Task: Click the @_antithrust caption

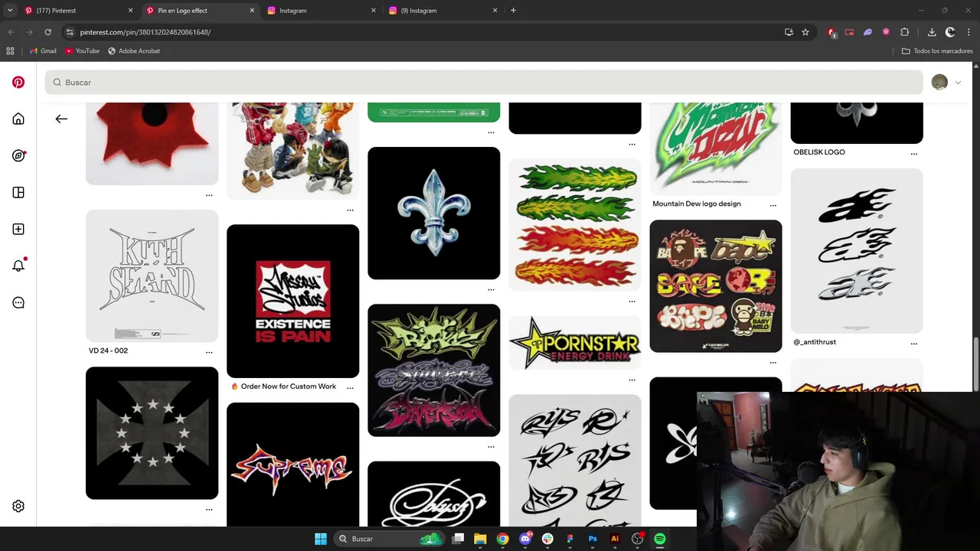Action: (x=815, y=342)
